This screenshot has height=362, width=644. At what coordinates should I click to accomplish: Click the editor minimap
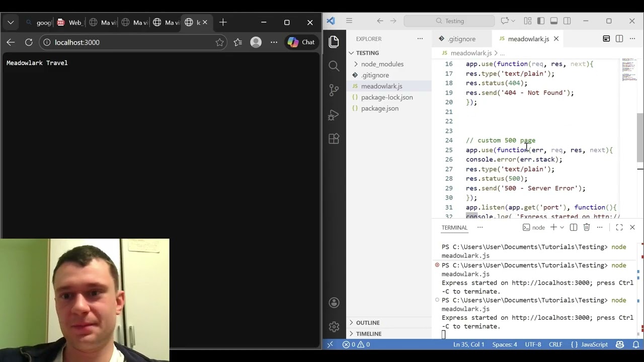point(629,69)
